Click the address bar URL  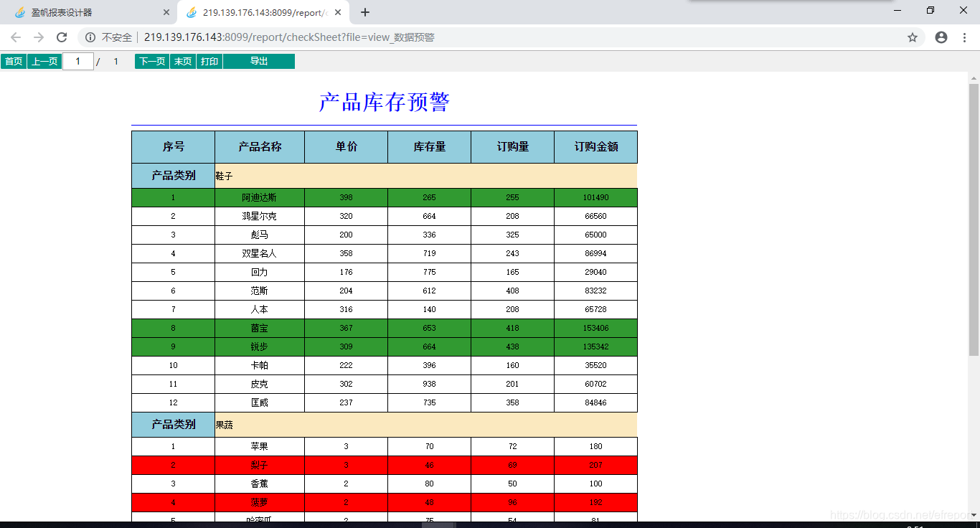[289, 37]
